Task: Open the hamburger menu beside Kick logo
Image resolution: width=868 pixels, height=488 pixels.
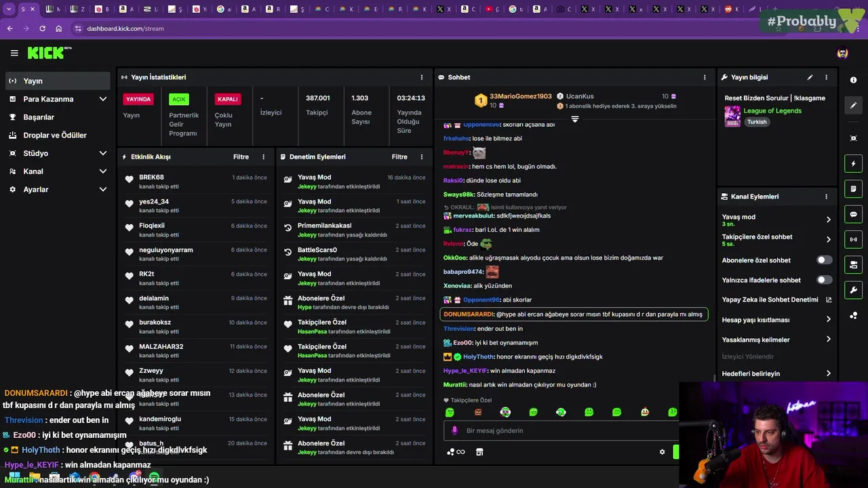Action: point(14,53)
